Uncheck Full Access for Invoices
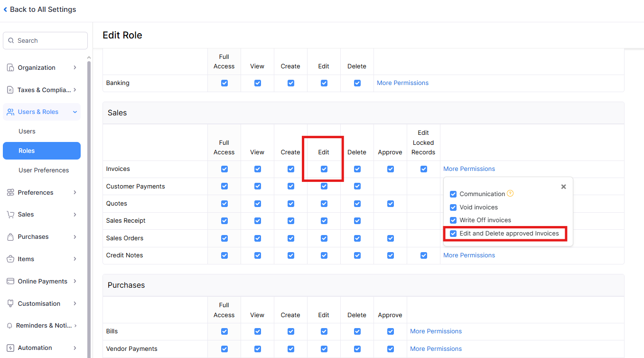Viewport: 644px width, 358px height. (224, 169)
